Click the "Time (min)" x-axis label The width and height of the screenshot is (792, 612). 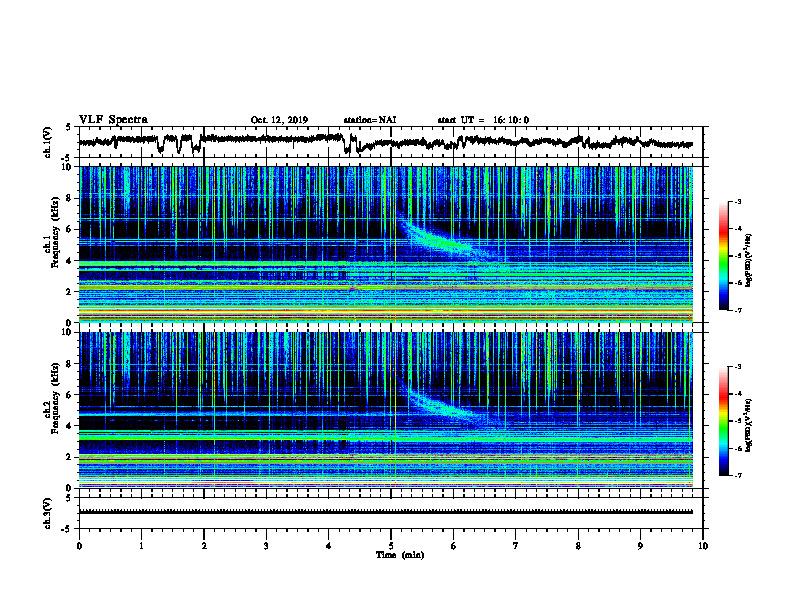point(400,555)
